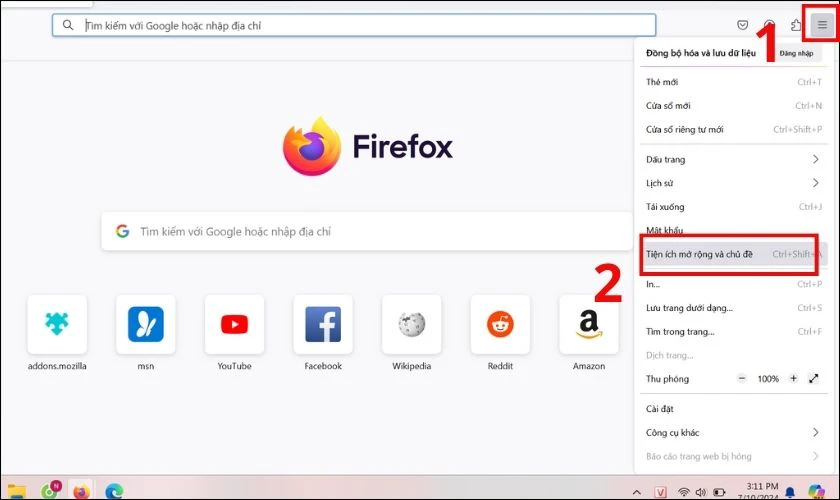Image resolution: width=840 pixels, height=500 pixels.
Task: Select Cửa sổ mới menu item
Action: coord(733,106)
